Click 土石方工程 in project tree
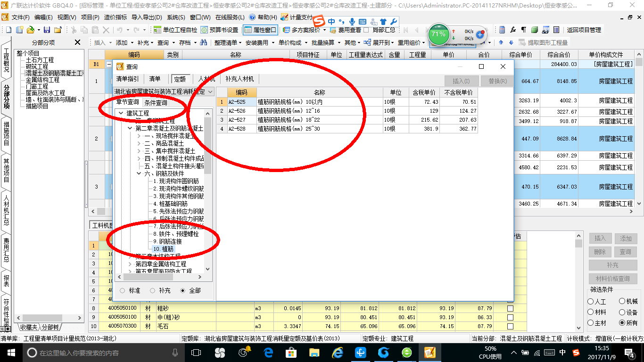The height and width of the screenshot is (362, 644). tap(40, 60)
